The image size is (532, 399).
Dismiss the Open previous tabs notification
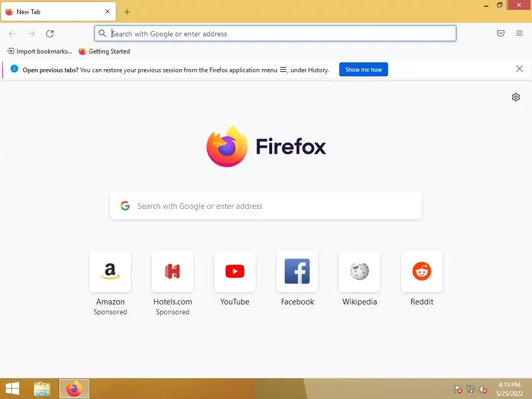519,69
